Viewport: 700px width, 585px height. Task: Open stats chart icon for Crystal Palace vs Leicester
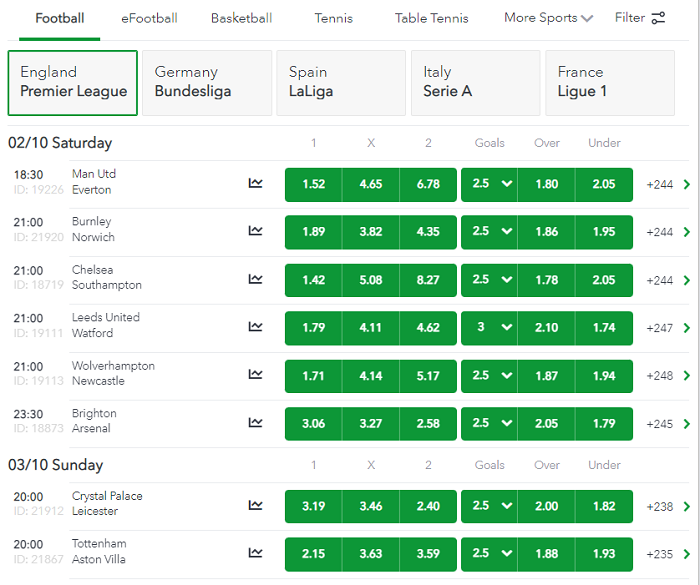pos(256,505)
